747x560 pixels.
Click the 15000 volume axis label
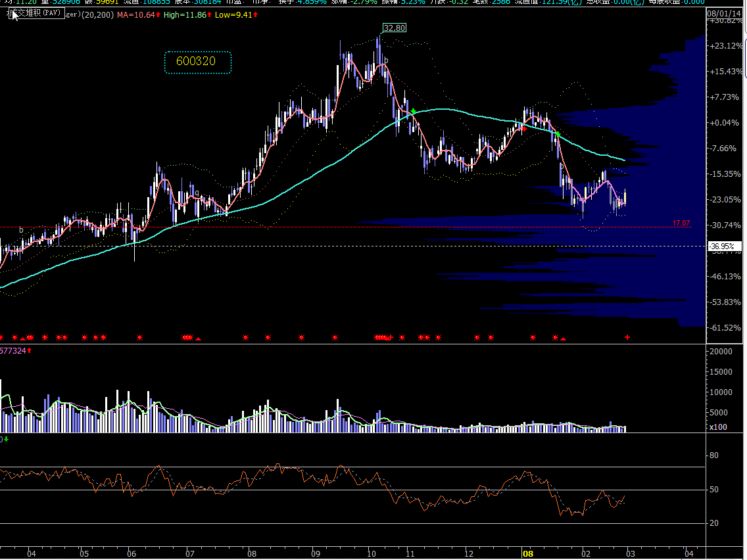tap(721, 372)
